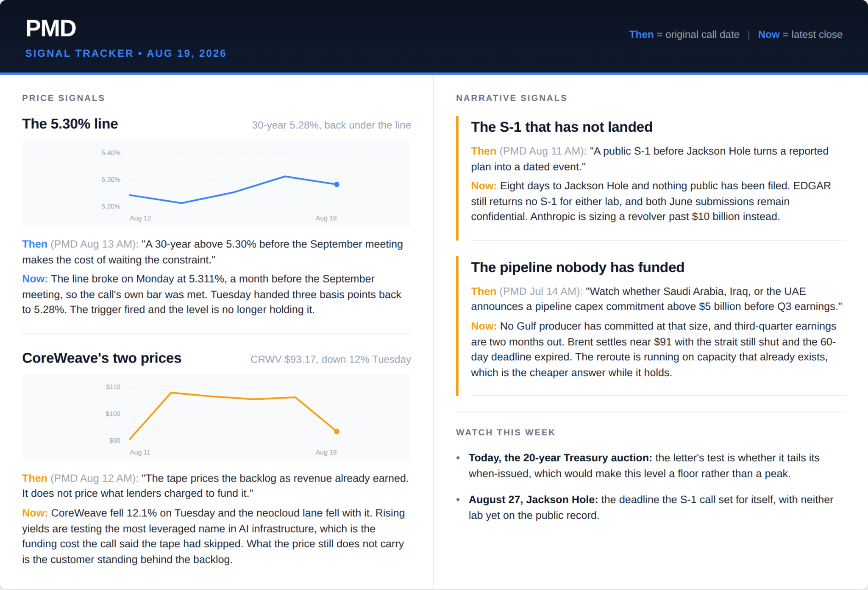Click the blue "Now" legend label in header
Viewport: 868px width, 590px height.
pyautogui.click(x=768, y=34)
